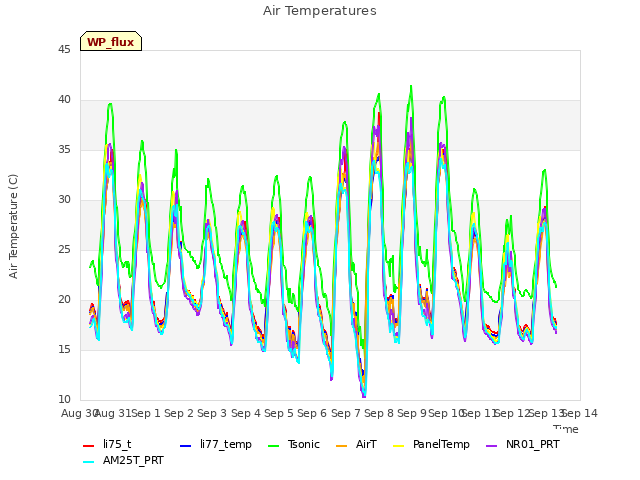Click the Tsonic peak near Aug 31
This screenshot has height=480, width=640.
tap(110, 104)
